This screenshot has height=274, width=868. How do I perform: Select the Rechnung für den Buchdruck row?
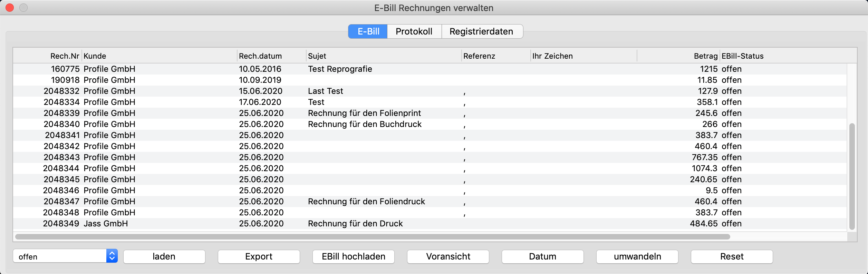[x=365, y=124]
